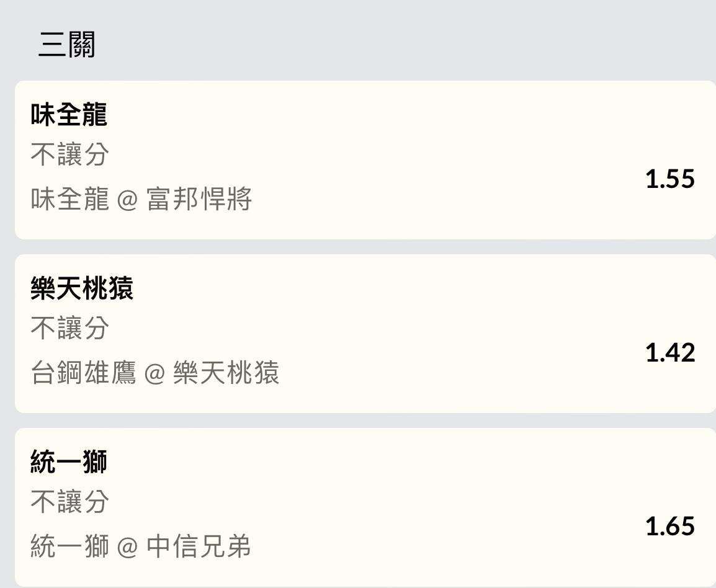Click the @ symbol before 富邦悍將

coord(127,200)
